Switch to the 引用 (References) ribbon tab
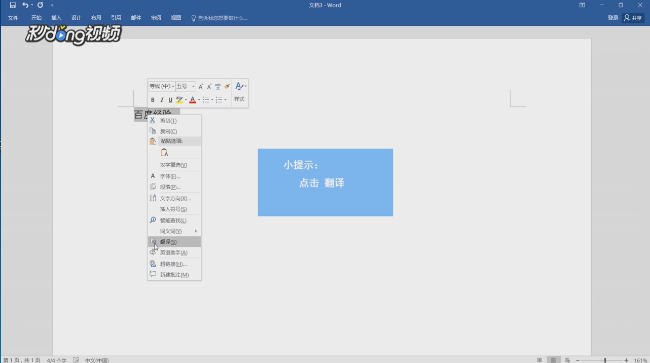Image resolution: width=650 pixels, height=363 pixels. (116, 18)
